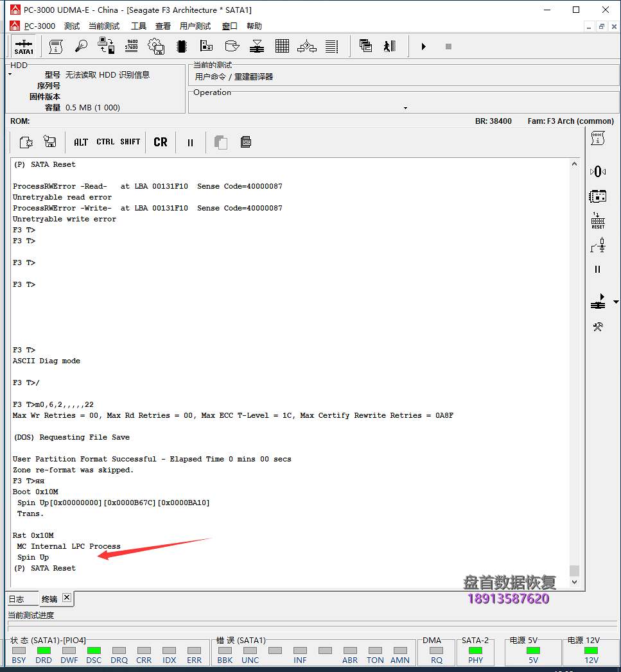Image resolution: width=621 pixels, height=672 pixels.
Task: Open terminal keyboard/calculator icon
Action: [x=246, y=142]
